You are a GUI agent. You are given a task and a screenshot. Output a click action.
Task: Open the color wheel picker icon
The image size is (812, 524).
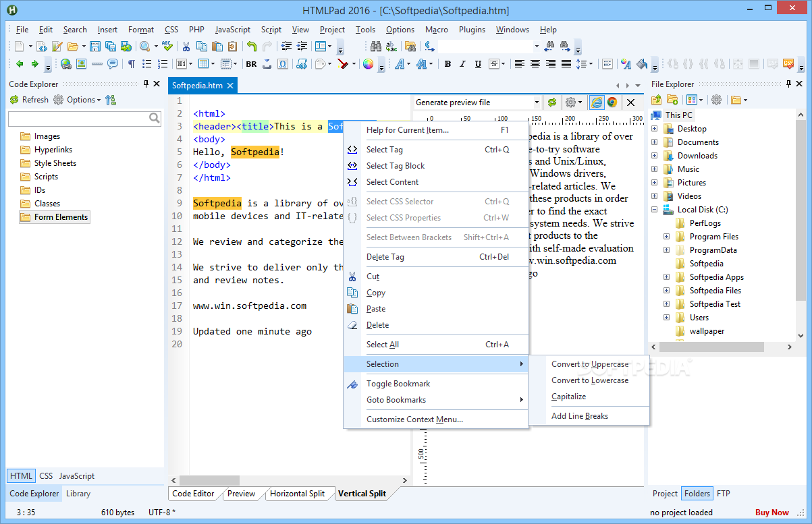[x=368, y=64]
